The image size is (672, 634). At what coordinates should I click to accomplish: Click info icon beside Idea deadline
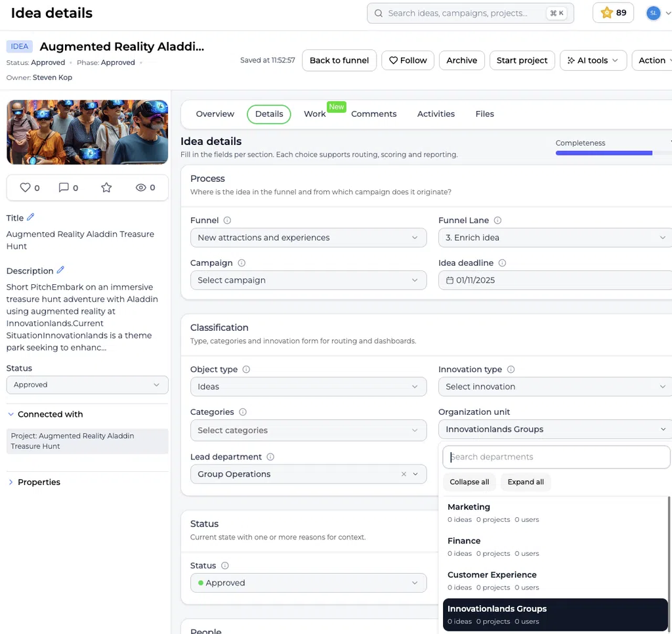click(x=502, y=263)
